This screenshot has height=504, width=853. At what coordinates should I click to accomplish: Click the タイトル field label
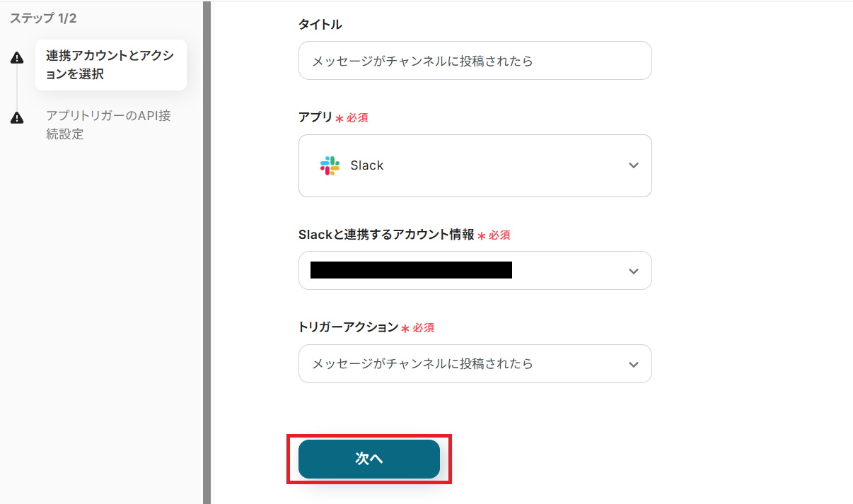(320, 25)
